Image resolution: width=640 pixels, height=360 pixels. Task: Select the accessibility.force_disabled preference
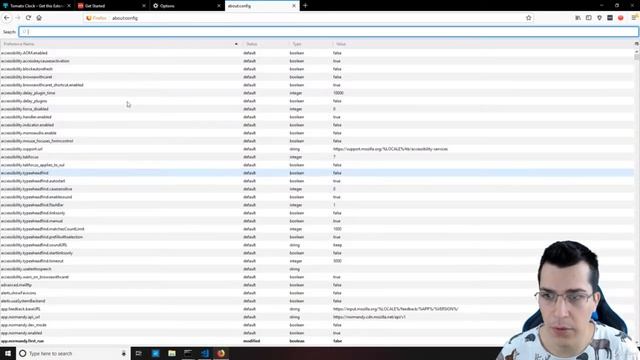click(x=317, y=109)
